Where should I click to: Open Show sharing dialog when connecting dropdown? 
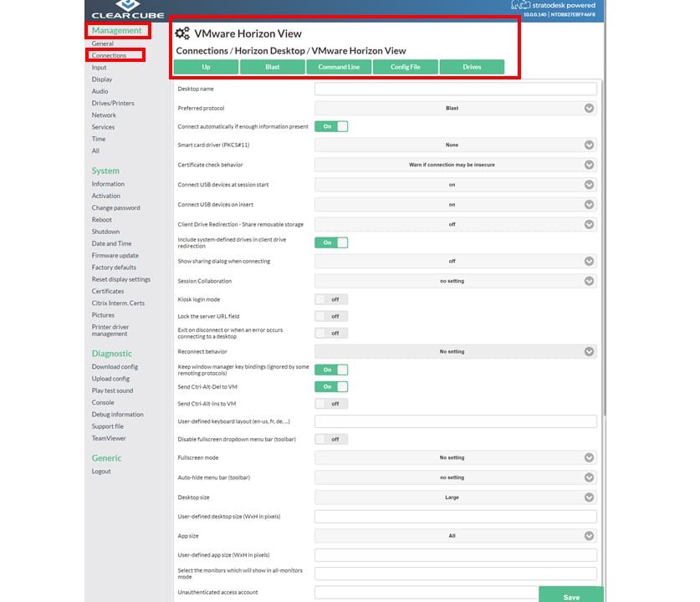coord(455,262)
